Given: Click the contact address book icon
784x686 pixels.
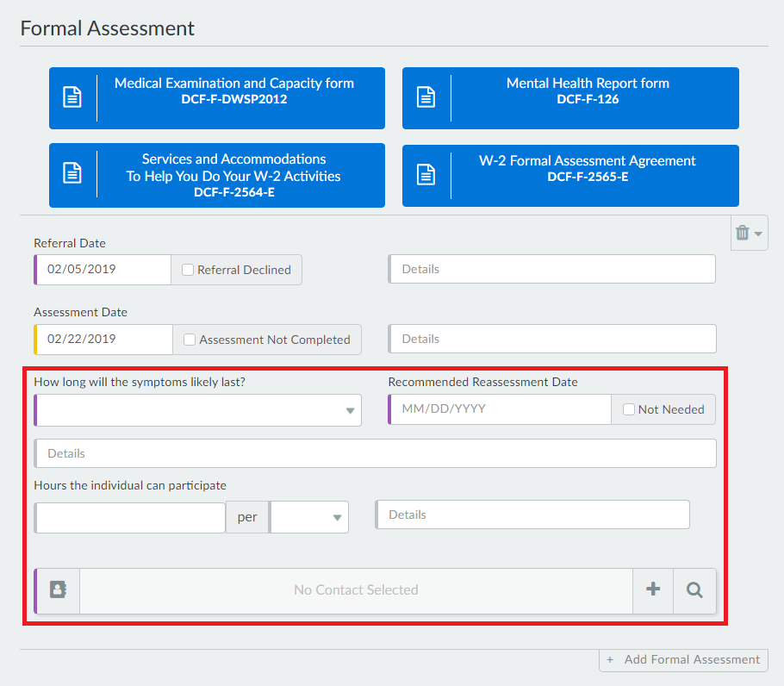Looking at the screenshot, I should (x=58, y=590).
